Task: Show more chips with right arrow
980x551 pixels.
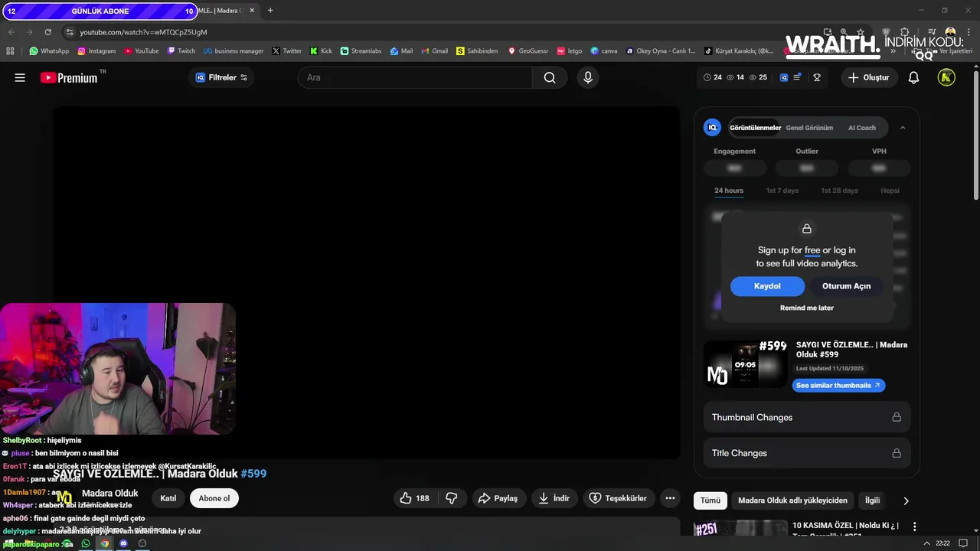Action: coord(906,501)
